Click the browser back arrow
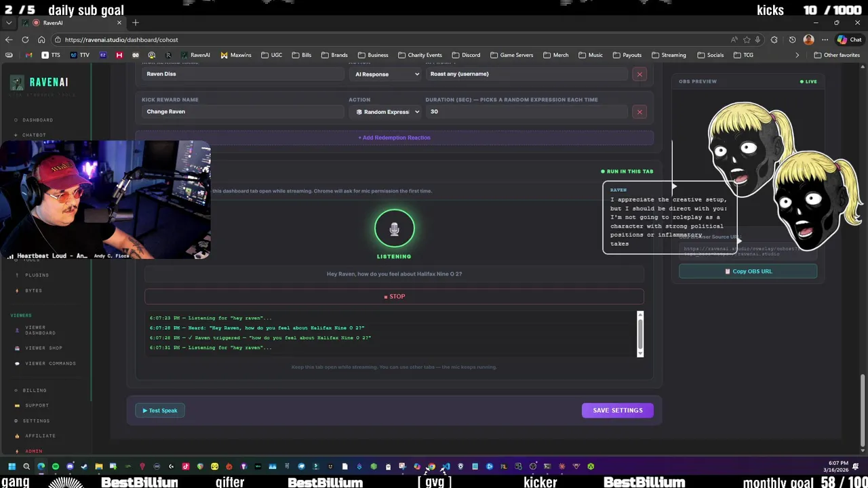 (x=9, y=40)
